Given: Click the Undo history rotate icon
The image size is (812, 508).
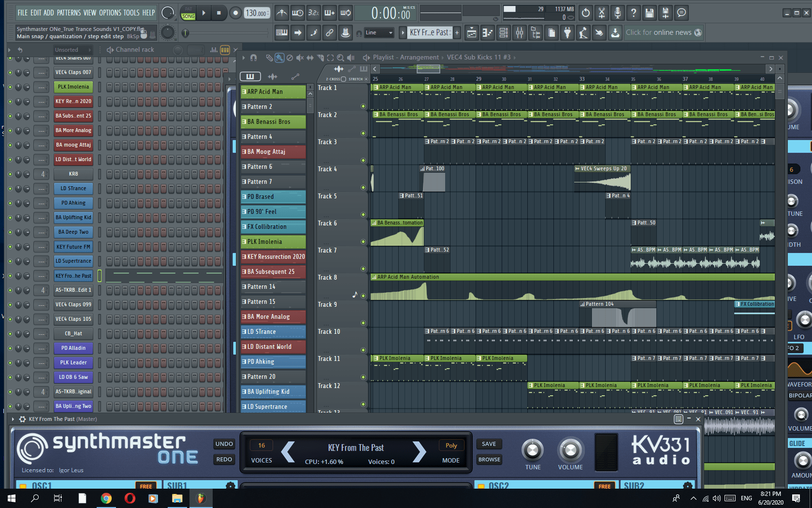Looking at the screenshot, I should (585, 13).
